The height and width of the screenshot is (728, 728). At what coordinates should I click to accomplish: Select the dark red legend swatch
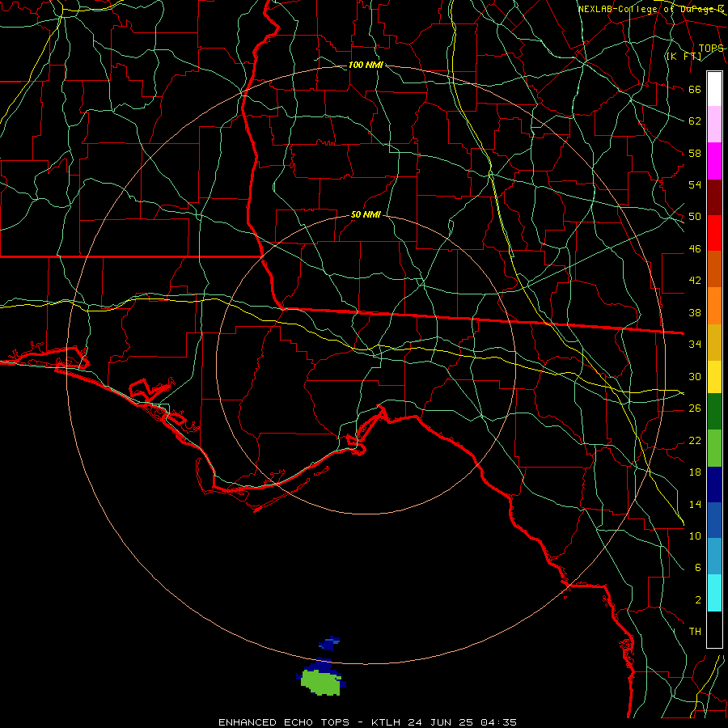714,197
